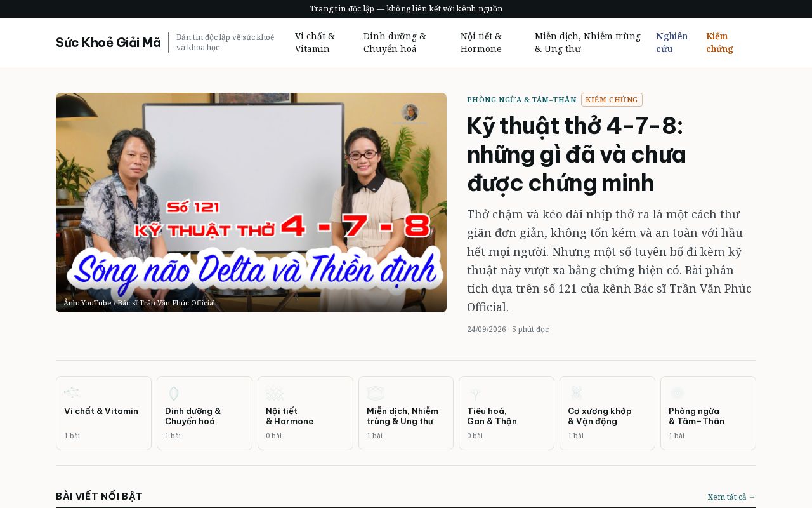Click the article summary paragraph text

[x=609, y=260]
